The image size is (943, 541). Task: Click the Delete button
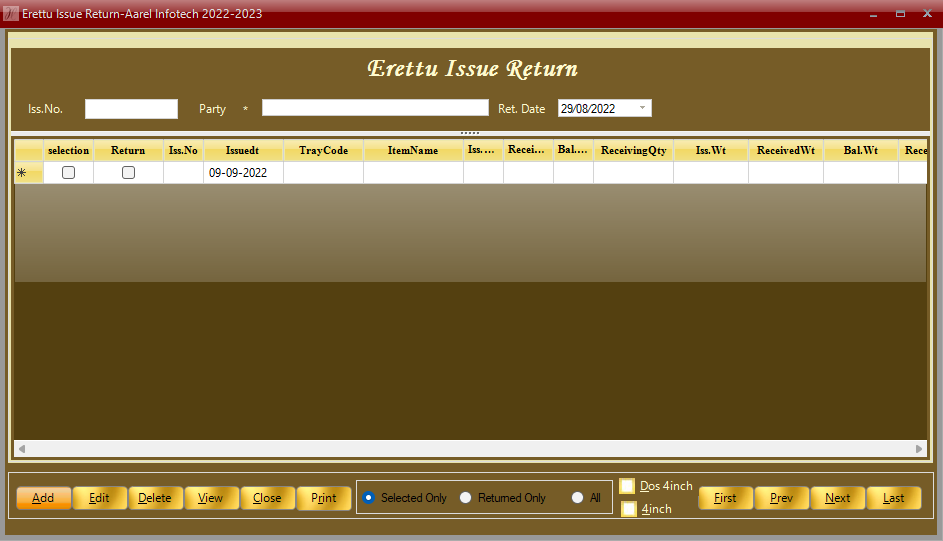click(155, 498)
